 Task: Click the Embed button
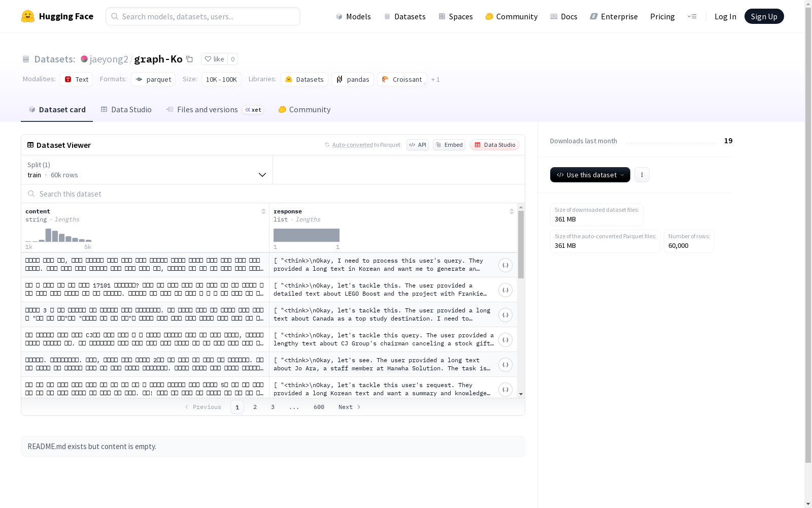[449, 145]
